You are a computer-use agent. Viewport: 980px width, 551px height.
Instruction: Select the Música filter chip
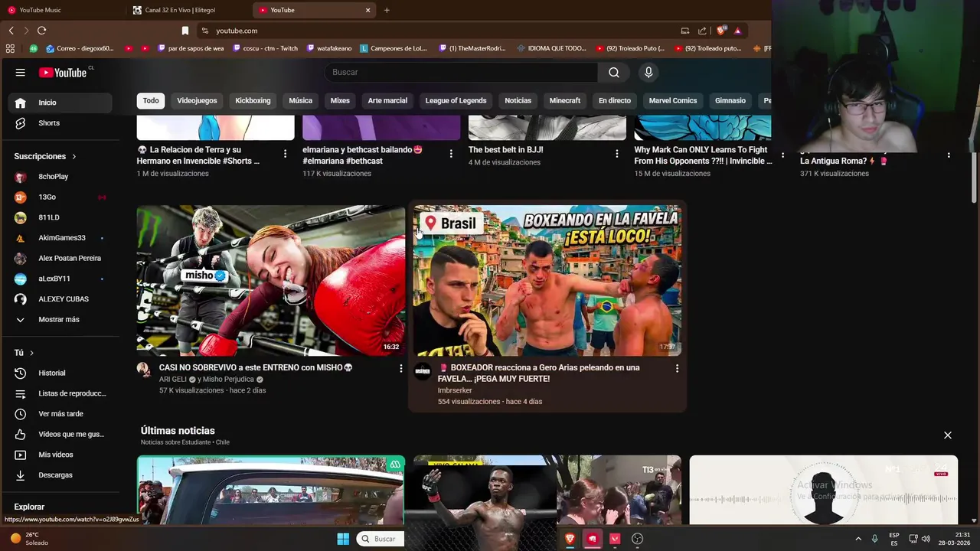300,100
